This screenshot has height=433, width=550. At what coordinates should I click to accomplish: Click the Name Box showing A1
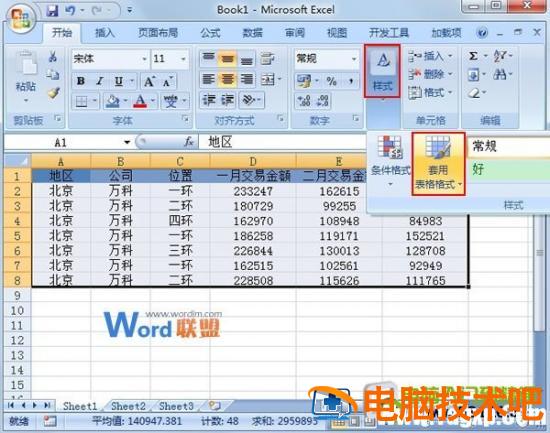coord(67,142)
